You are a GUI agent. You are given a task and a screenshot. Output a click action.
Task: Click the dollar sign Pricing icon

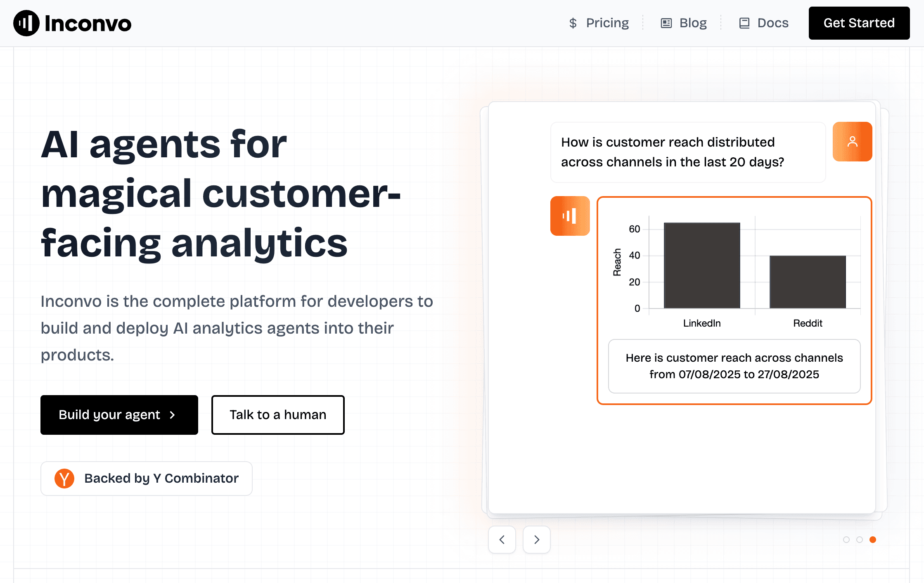(x=573, y=23)
